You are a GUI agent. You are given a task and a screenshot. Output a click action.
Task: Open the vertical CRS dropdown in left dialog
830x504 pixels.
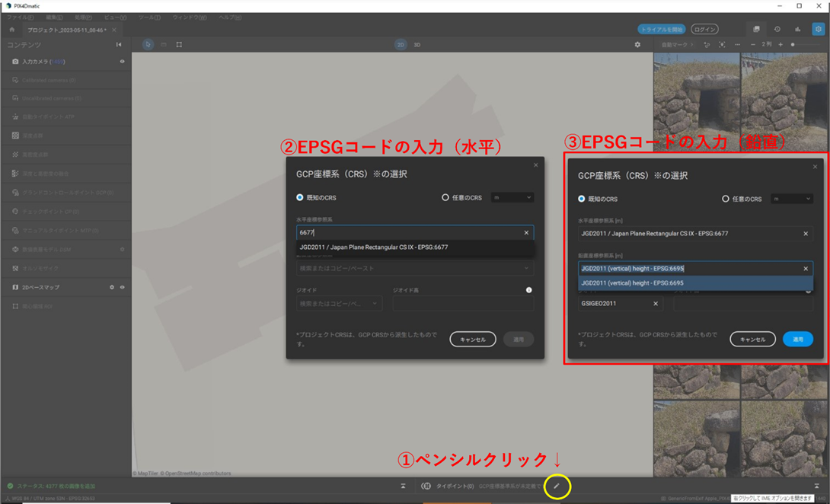(x=415, y=269)
